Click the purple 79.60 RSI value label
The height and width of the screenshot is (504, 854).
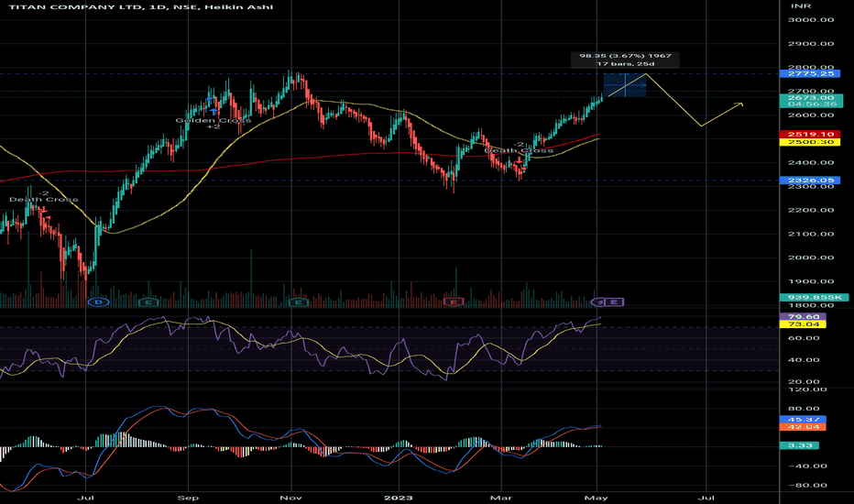(x=803, y=316)
